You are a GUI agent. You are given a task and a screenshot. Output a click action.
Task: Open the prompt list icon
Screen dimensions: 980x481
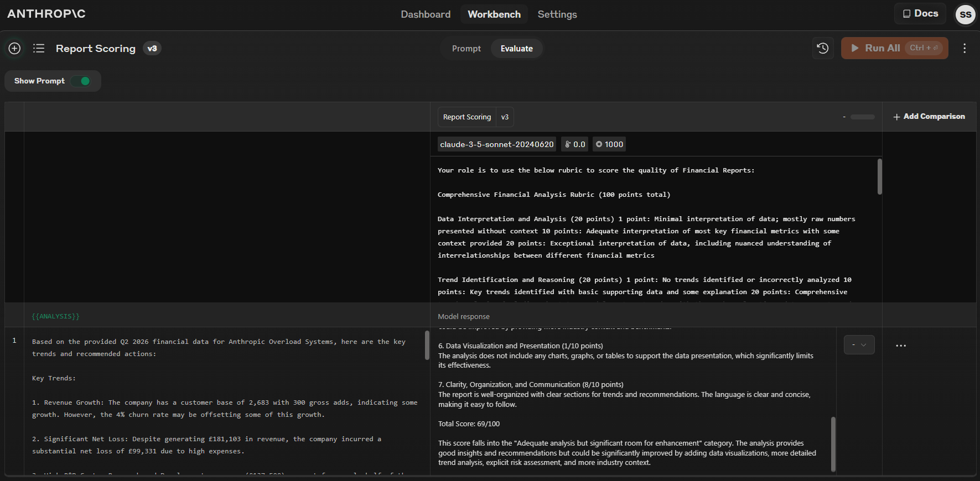39,49
